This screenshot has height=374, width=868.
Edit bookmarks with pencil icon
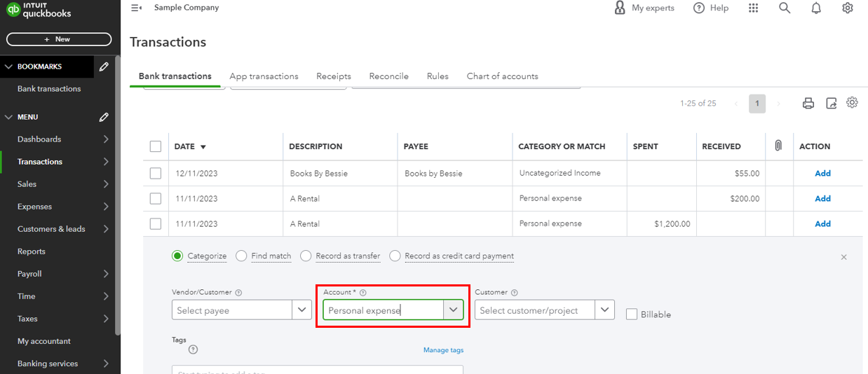click(x=104, y=67)
